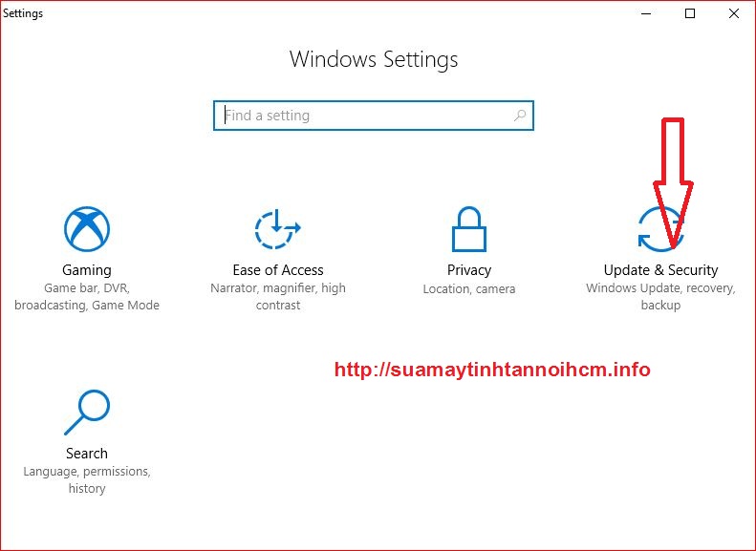The height and width of the screenshot is (551, 756).
Task: Open Update & Security settings label
Action: tap(660, 270)
